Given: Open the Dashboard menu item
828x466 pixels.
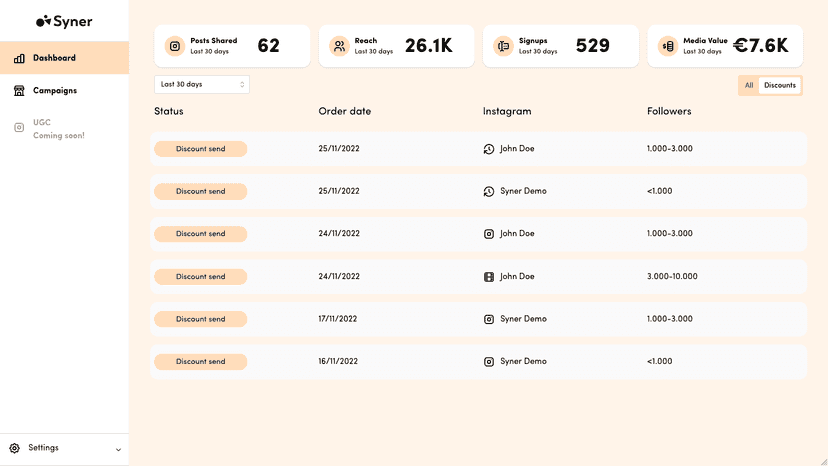Looking at the screenshot, I should pos(64,58).
